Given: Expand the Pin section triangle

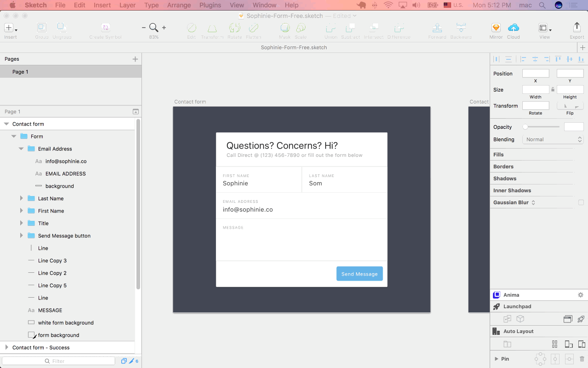Looking at the screenshot, I should [x=497, y=359].
